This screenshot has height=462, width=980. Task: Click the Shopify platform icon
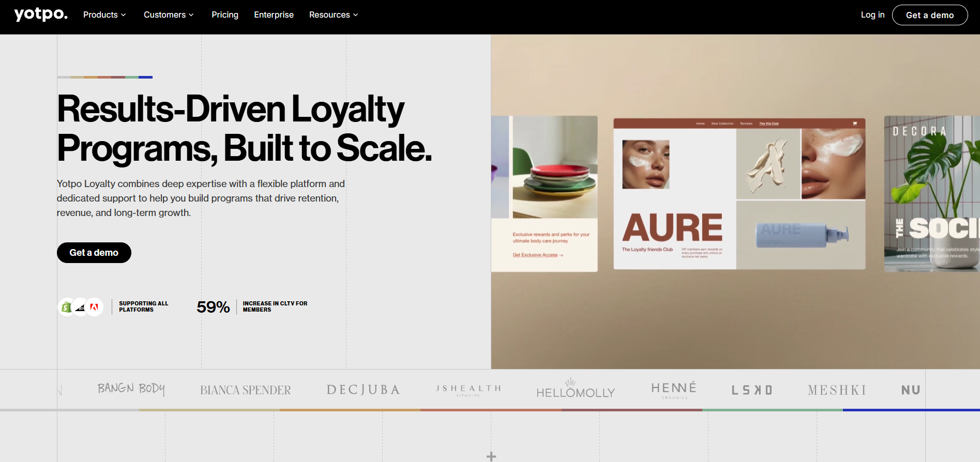click(66, 307)
